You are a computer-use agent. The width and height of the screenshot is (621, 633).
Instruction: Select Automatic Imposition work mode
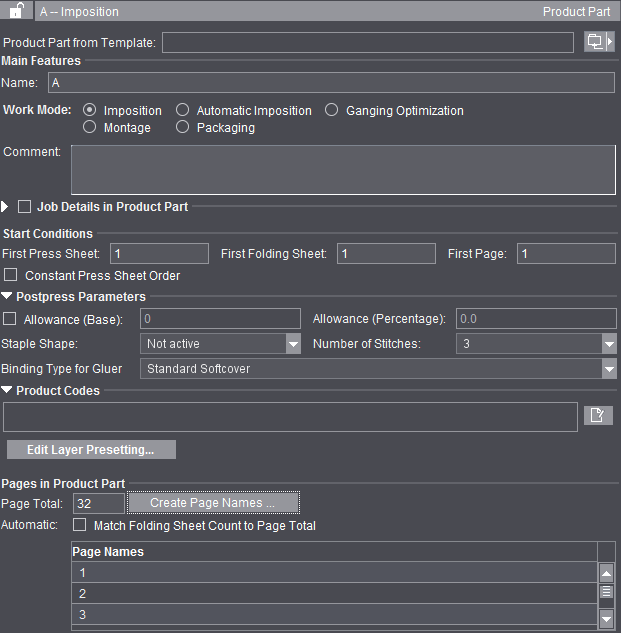click(x=183, y=110)
